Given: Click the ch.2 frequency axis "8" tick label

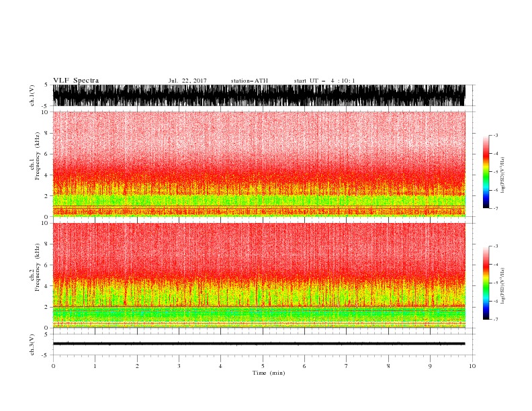Looking at the screenshot, I should [x=46, y=244].
